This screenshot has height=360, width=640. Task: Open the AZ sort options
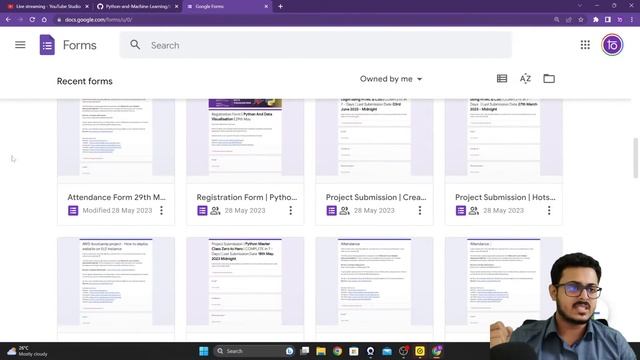525,78
